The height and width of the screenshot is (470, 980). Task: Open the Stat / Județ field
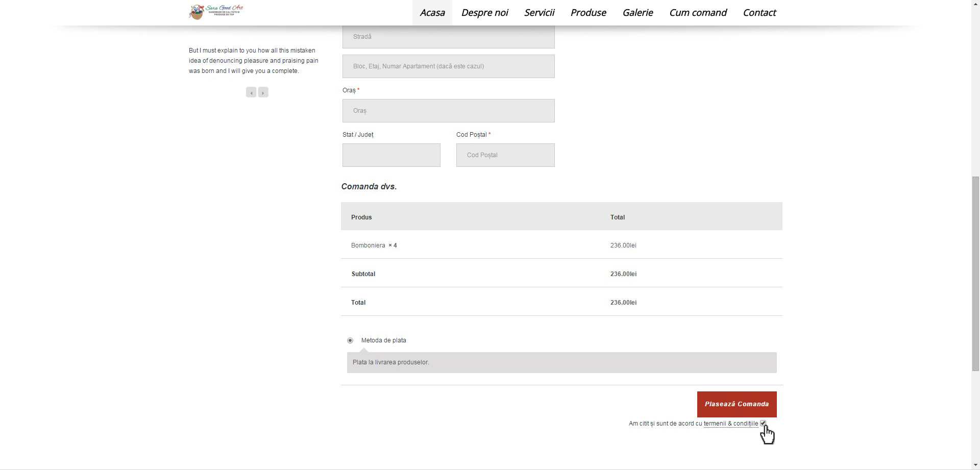[x=391, y=155]
